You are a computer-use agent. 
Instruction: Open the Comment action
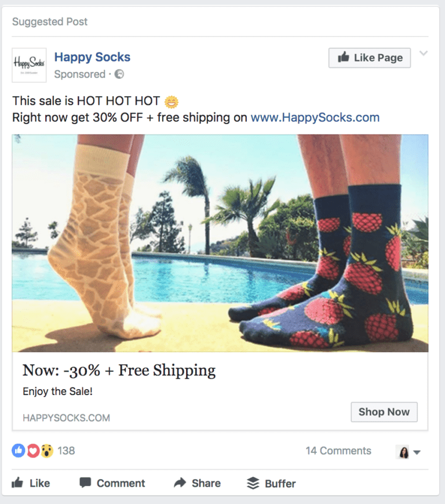112,483
